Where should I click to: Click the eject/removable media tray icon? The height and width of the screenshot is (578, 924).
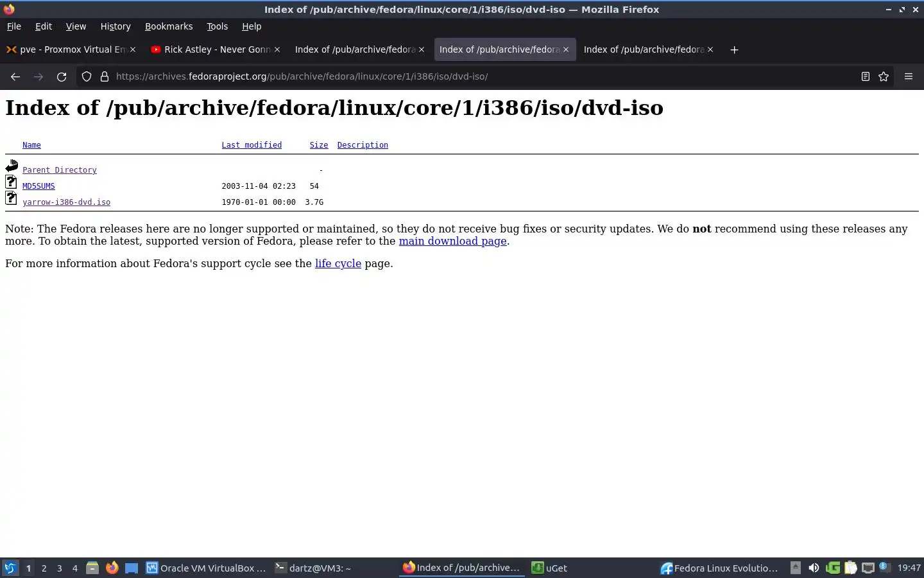[x=796, y=568]
